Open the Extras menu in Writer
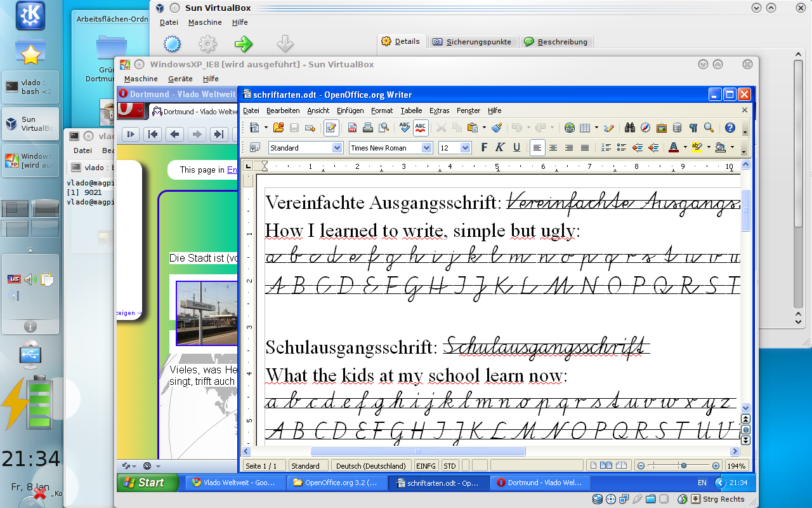The image size is (812, 508). [x=440, y=110]
